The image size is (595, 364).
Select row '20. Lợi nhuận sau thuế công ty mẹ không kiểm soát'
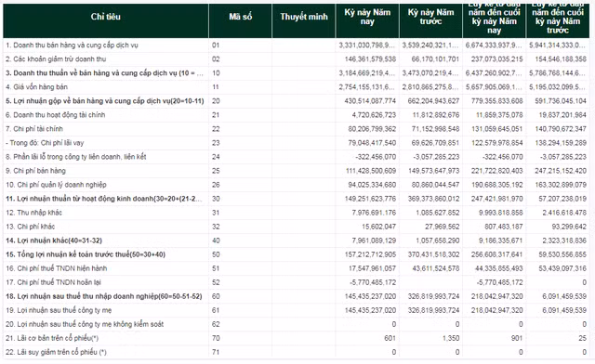[x=297, y=324]
